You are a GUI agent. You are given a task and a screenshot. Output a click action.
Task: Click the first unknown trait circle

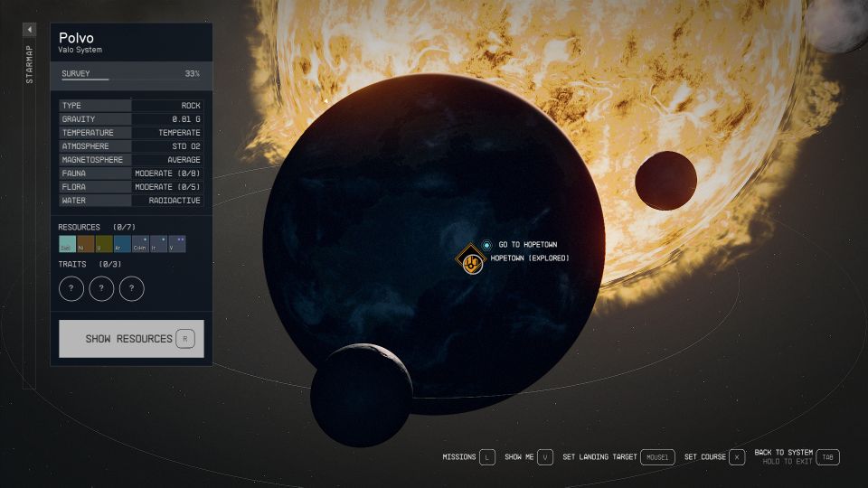point(71,288)
